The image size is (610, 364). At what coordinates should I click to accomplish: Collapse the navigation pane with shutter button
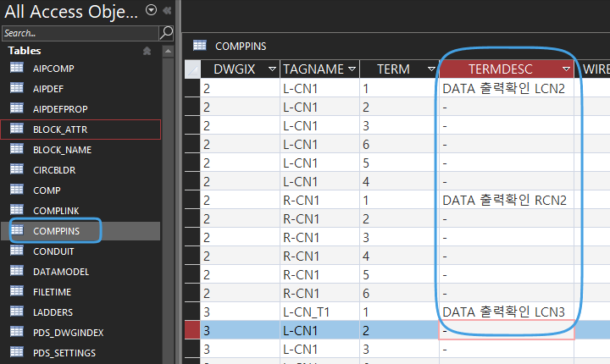pyautogui.click(x=167, y=10)
